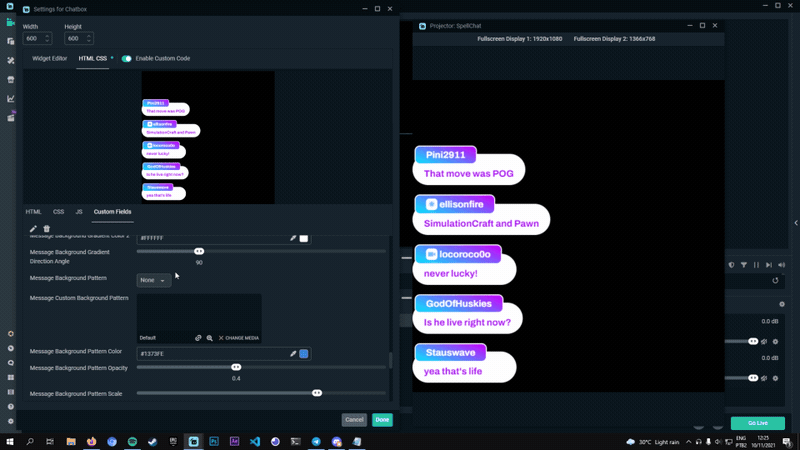Open the Highlighter clapperboard icon in sidebar

tap(10, 118)
